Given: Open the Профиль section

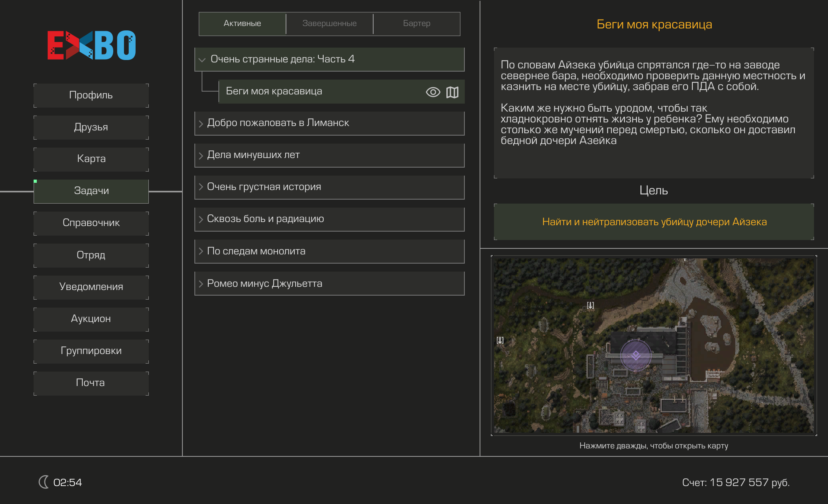Looking at the screenshot, I should (91, 95).
